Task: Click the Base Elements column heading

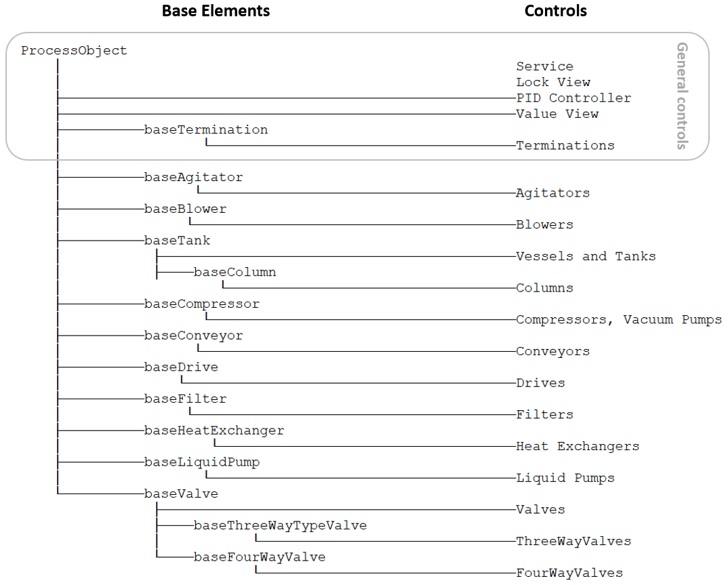Action: pyautogui.click(x=216, y=11)
